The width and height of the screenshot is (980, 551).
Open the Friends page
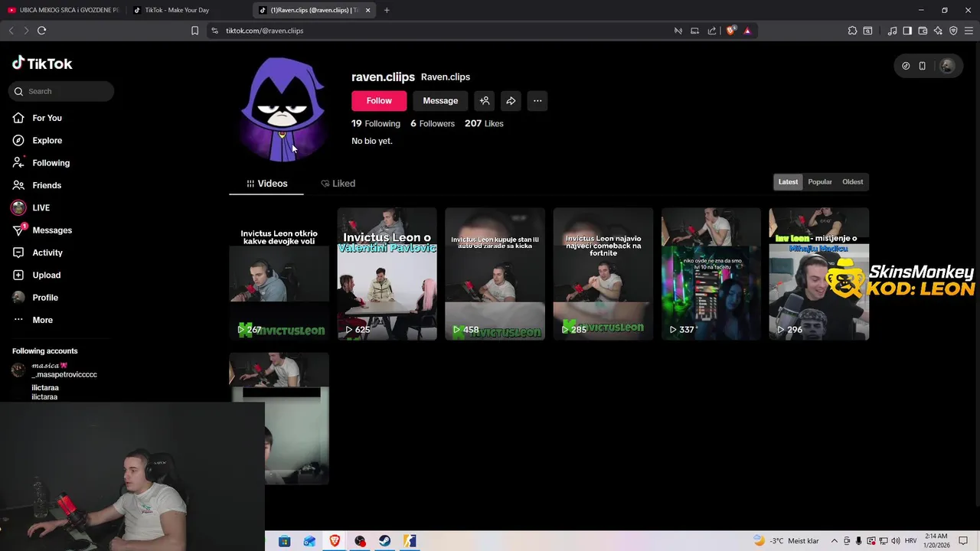tap(47, 185)
